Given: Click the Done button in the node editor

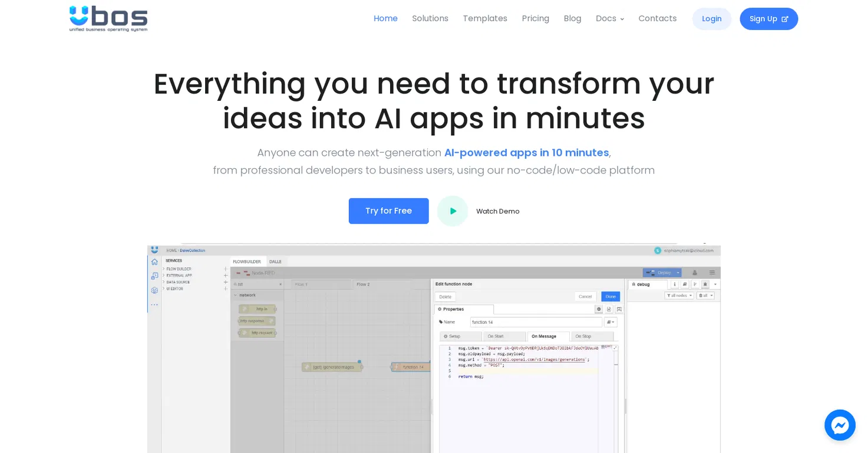Looking at the screenshot, I should pos(610,297).
